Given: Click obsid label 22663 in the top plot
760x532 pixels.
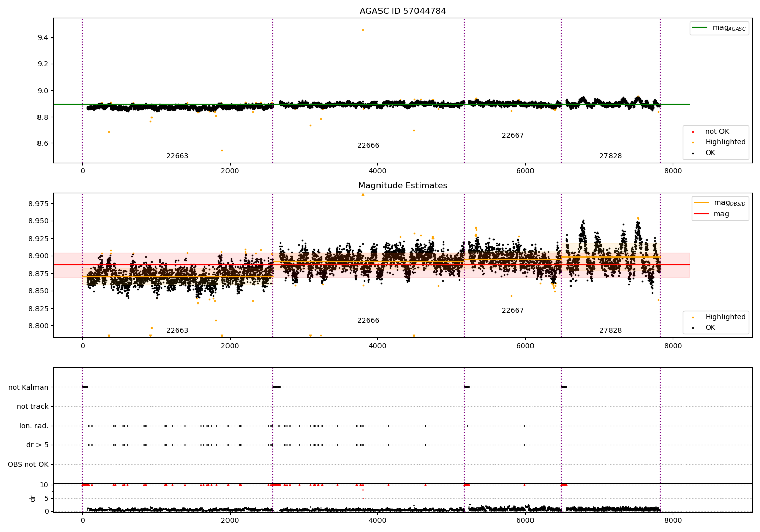Looking at the screenshot, I should [177, 156].
